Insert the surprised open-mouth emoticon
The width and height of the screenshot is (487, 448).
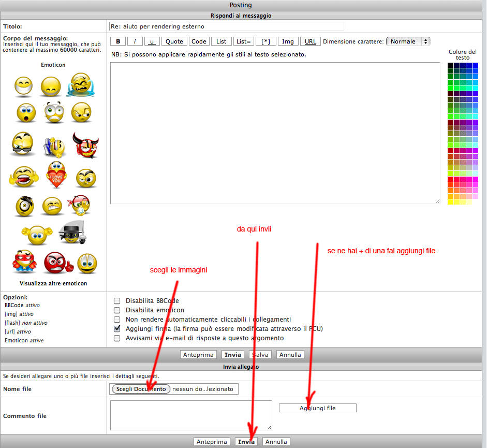tap(26, 112)
